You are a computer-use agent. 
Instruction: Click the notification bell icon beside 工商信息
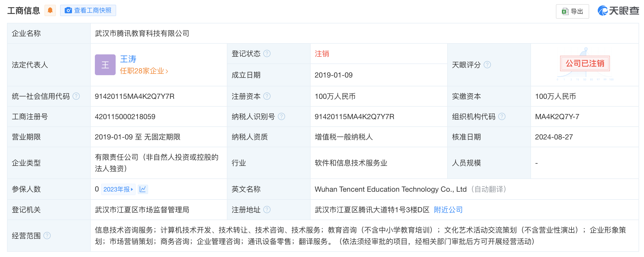pyautogui.click(x=50, y=10)
